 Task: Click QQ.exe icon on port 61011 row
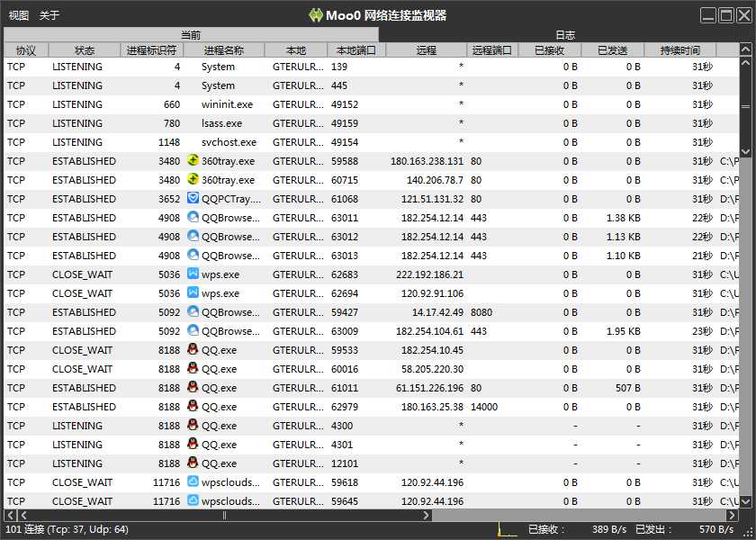(193, 387)
